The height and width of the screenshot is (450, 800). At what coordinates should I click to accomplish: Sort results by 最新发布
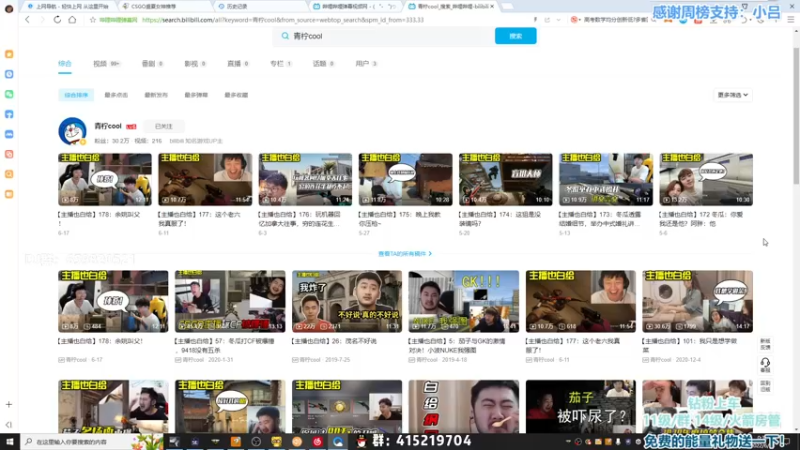156,95
